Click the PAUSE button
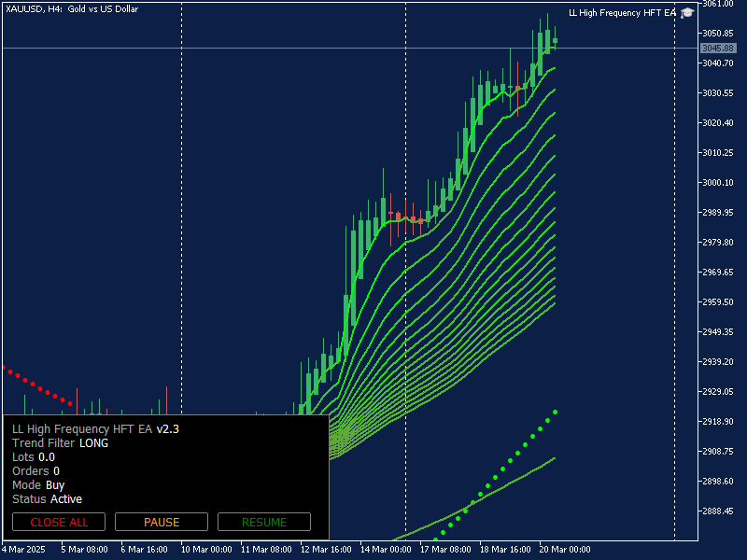This screenshot has width=747, height=560. [162, 522]
